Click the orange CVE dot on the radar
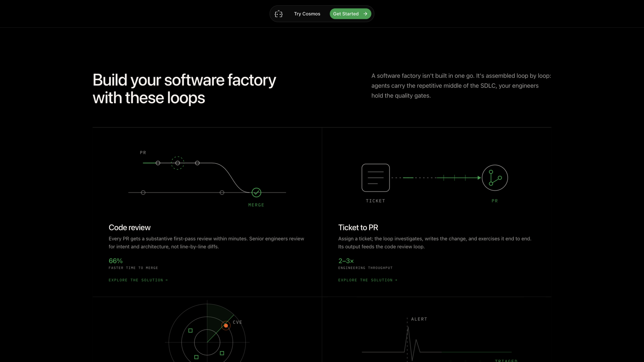This screenshot has height=362, width=644. point(226,325)
